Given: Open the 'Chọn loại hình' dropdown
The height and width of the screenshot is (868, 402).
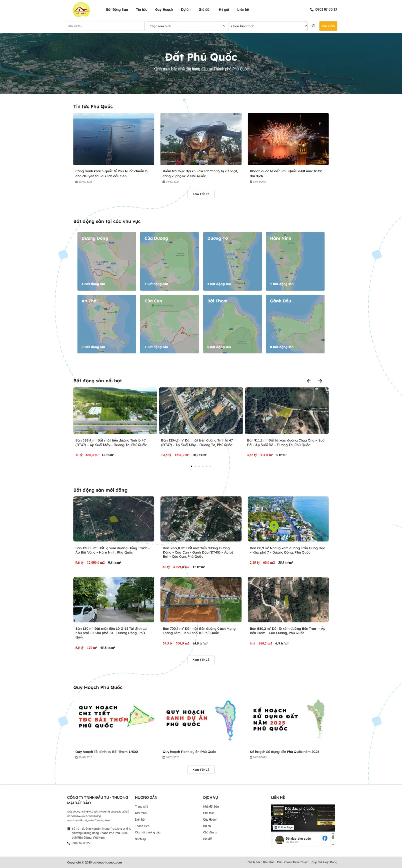Looking at the screenshot, I should click(x=186, y=26).
